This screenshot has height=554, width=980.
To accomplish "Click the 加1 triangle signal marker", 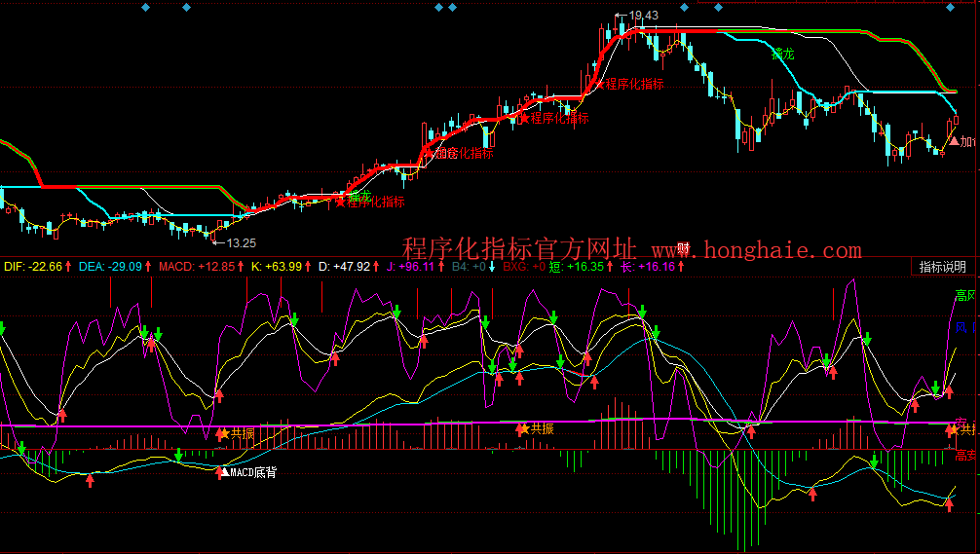I will [x=962, y=142].
